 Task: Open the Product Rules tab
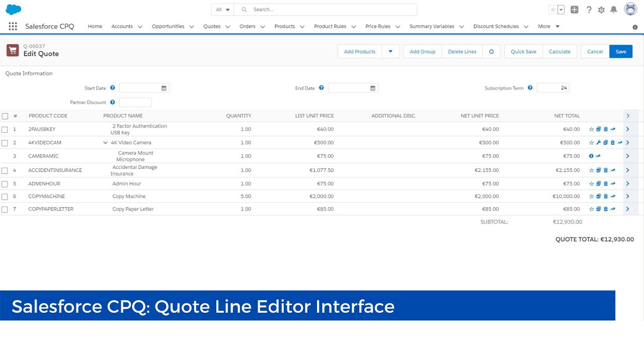[x=330, y=26]
